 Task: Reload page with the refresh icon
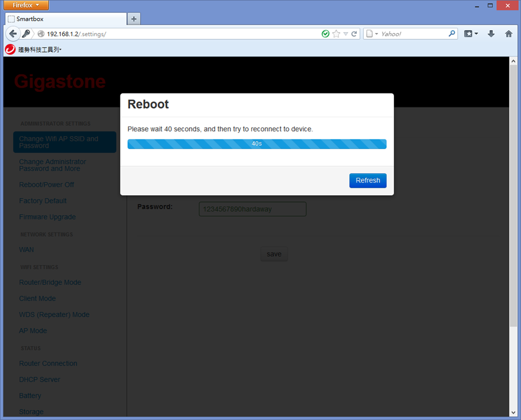(354, 34)
